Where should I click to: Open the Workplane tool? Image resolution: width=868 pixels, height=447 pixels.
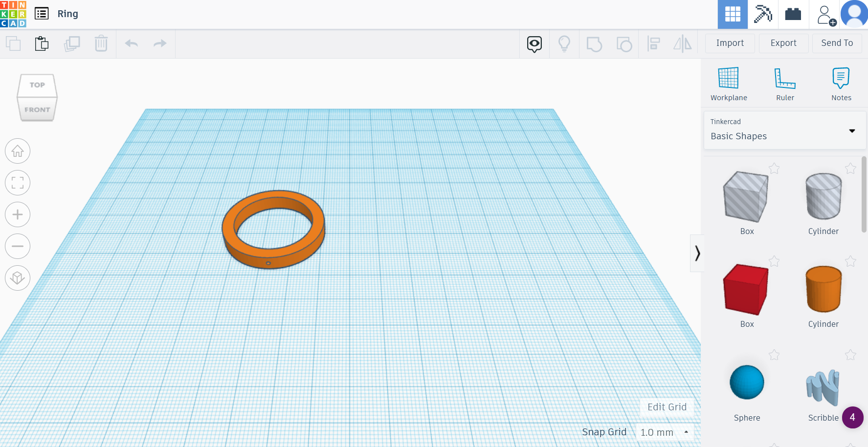point(729,83)
